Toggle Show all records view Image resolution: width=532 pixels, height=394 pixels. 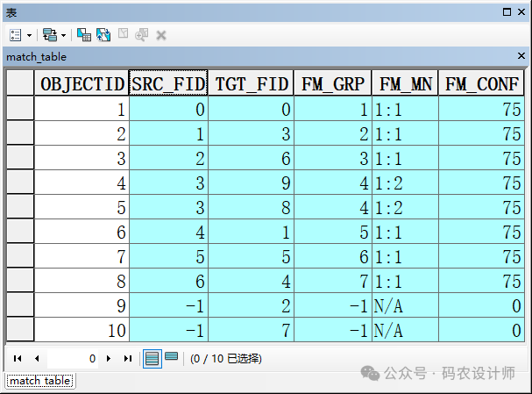[x=152, y=358]
